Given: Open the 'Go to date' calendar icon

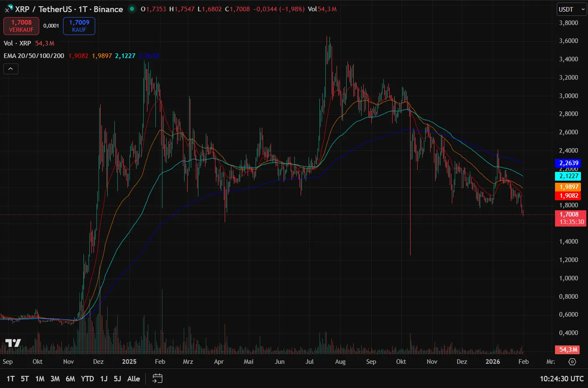Looking at the screenshot, I should (157, 378).
